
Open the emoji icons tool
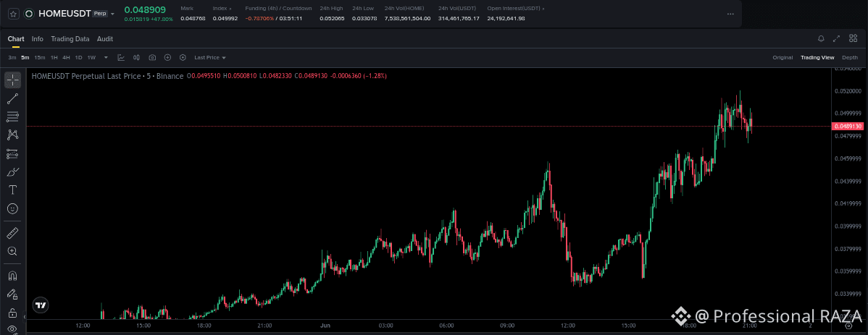[x=13, y=208]
